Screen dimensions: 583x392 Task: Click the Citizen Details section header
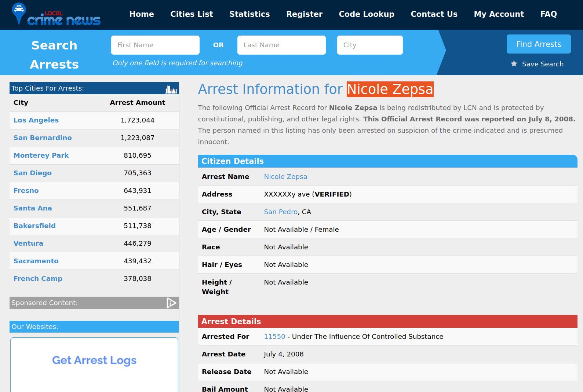point(387,161)
